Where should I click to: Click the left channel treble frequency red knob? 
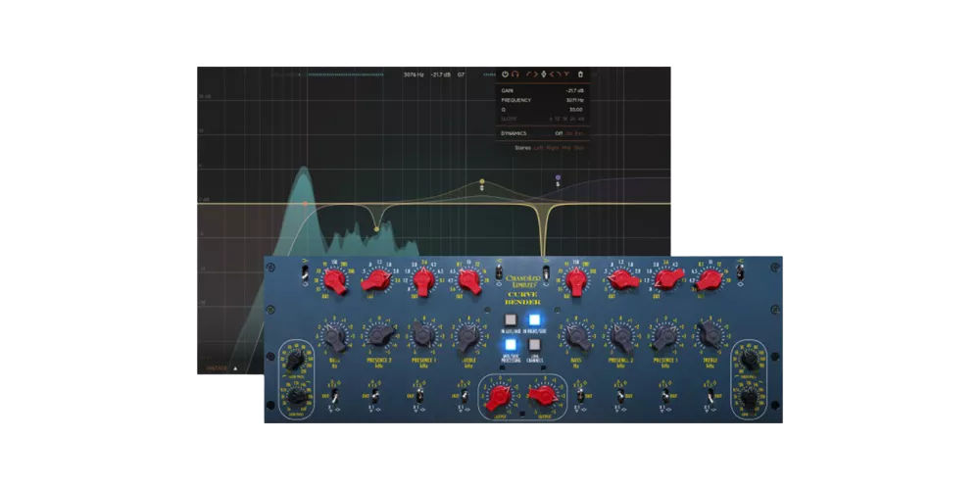[469, 280]
